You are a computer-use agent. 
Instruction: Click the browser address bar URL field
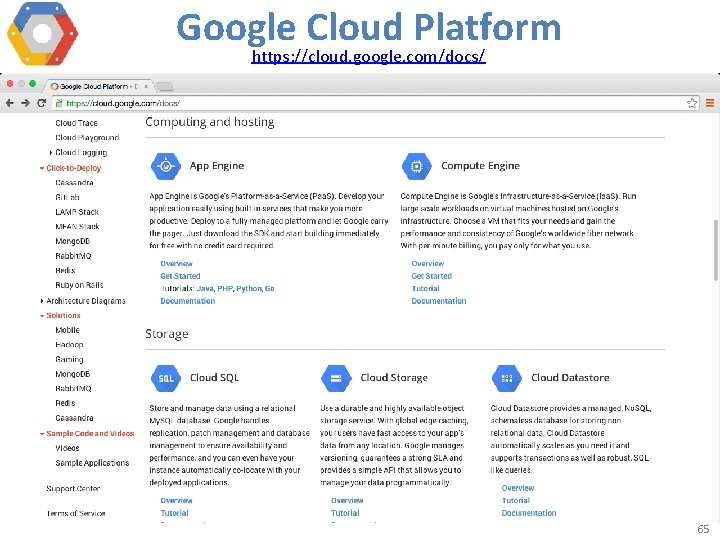click(x=370, y=103)
